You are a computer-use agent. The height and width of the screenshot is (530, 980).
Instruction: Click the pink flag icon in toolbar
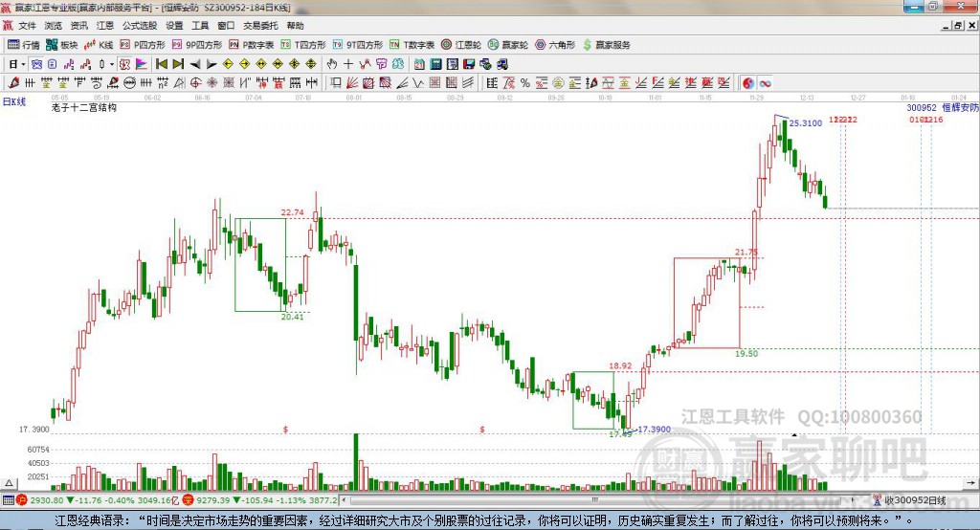pos(142,64)
